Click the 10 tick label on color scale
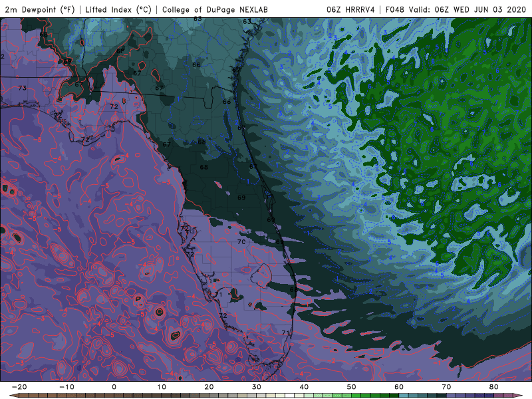Viewport: 532px width, 399px height. pos(162,387)
